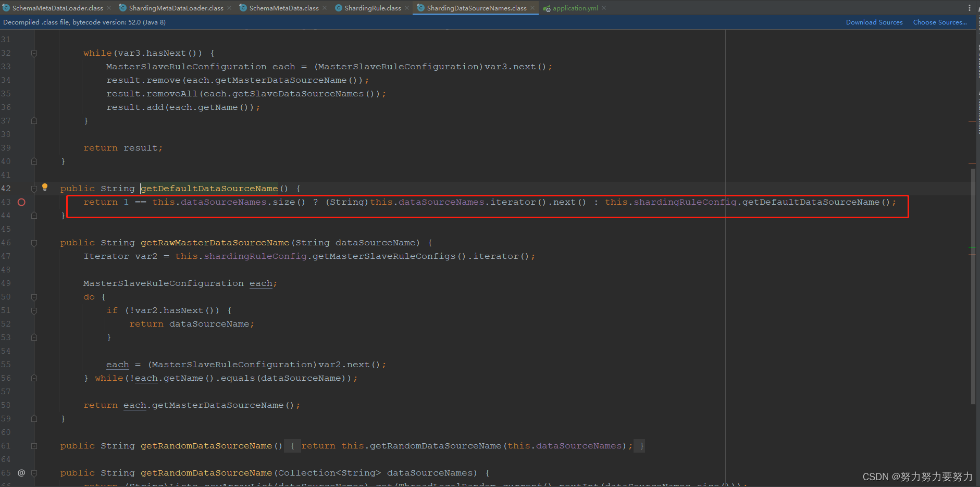This screenshot has height=487, width=980.
Task: Click application.yml file icon in tab
Action: coord(547,8)
